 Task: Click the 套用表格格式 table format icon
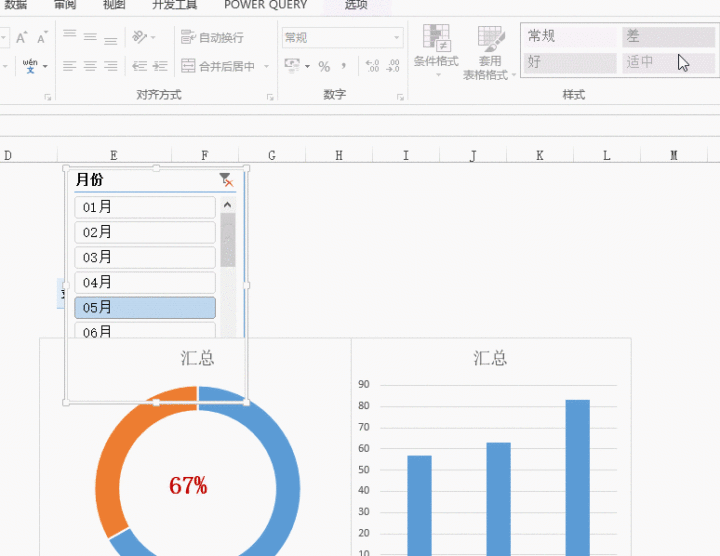(490, 40)
